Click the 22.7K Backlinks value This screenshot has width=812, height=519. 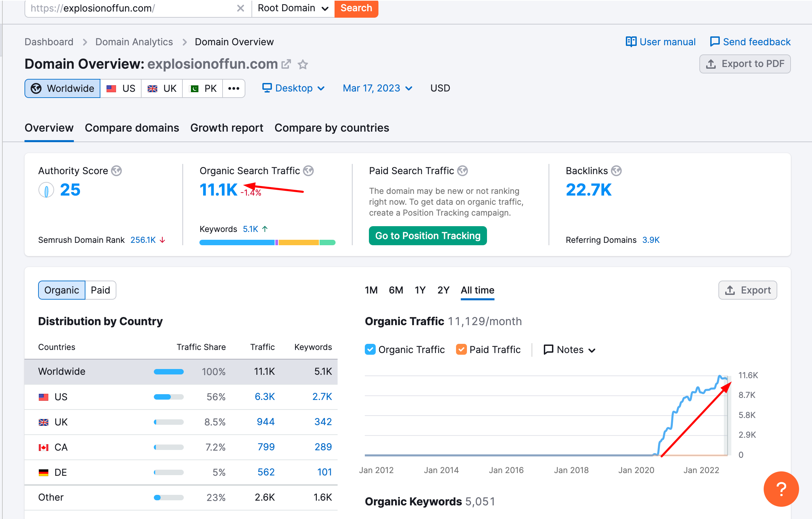[x=589, y=190]
